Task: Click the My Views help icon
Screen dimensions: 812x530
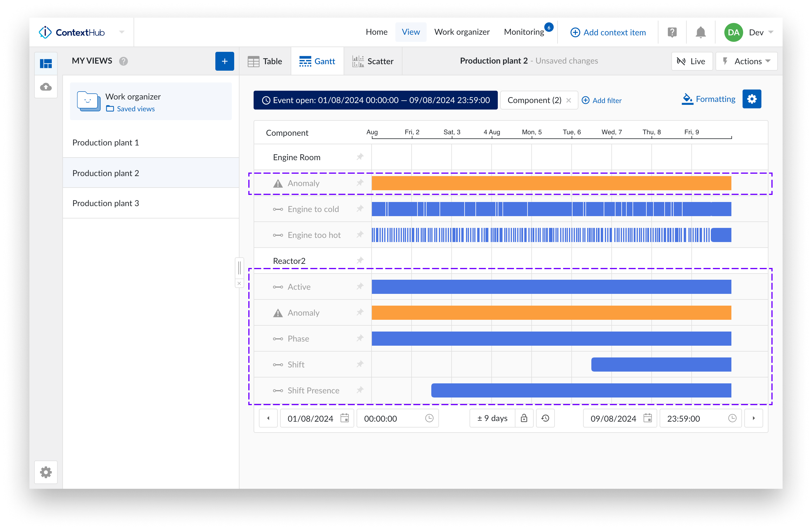Action: pyautogui.click(x=124, y=61)
